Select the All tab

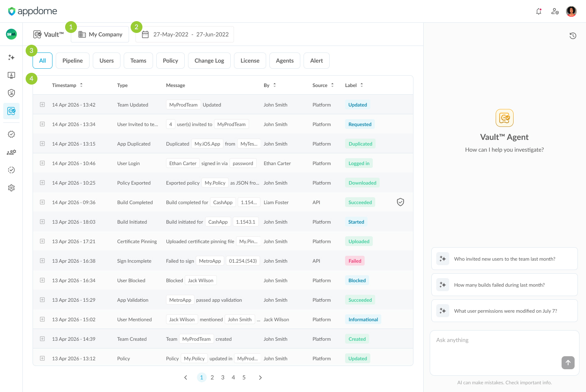click(43, 61)
